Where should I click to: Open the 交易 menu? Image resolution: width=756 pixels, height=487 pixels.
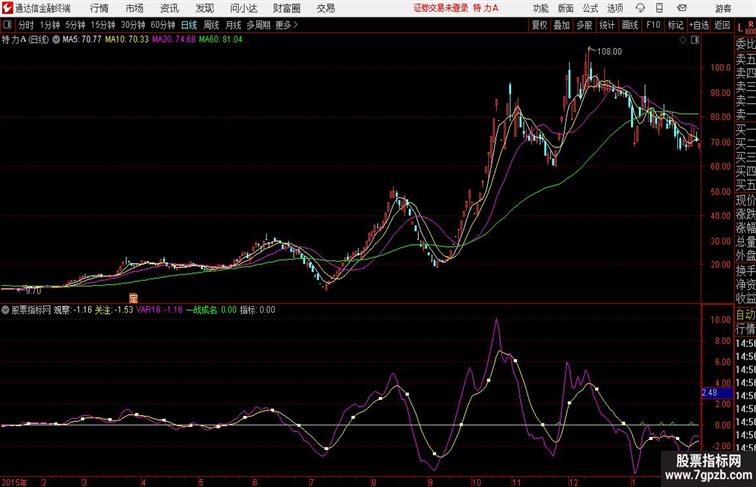point(325,8)
